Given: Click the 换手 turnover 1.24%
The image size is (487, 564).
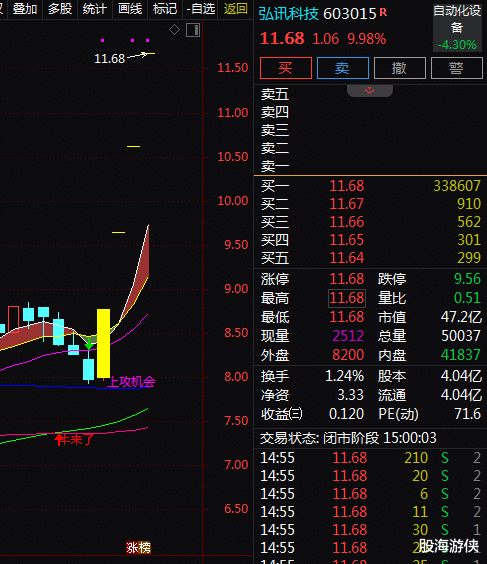Looking at the screenshot, I should [x=344, y=376].
